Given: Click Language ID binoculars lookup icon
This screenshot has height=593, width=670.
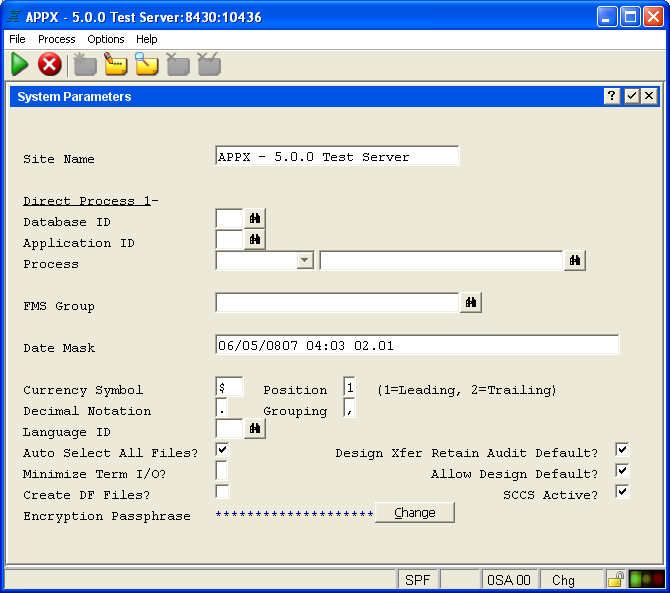Looking at the screenshot, I should [255, 428].
